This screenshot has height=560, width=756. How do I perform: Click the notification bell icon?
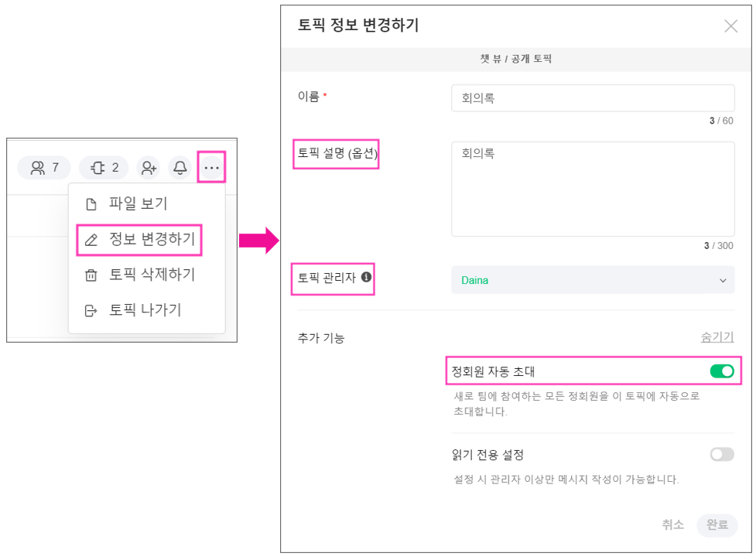click(180, 168)
